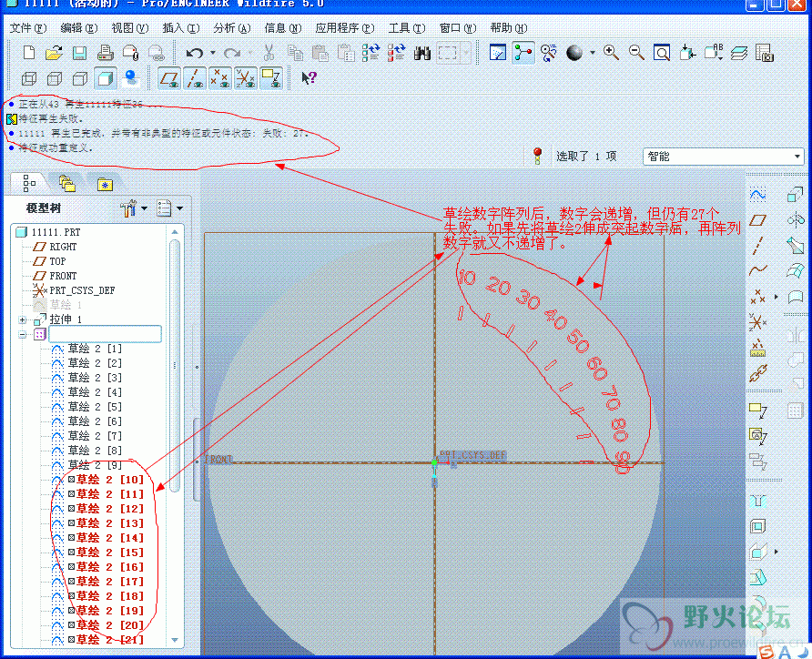Screen dimensions: 812x659
Task: Print the model using the printer icon
Action: tap(105, 52)
